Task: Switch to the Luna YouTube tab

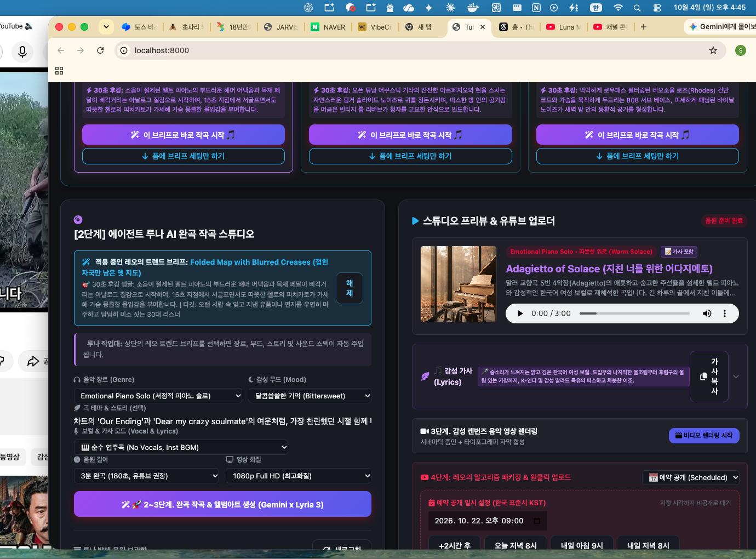Action: tap(564, 27)
